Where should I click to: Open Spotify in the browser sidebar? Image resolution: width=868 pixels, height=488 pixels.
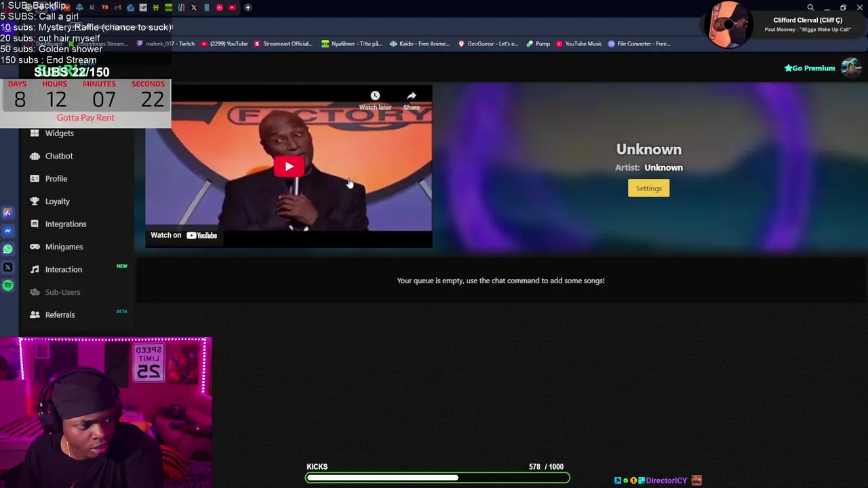(8, 285)
